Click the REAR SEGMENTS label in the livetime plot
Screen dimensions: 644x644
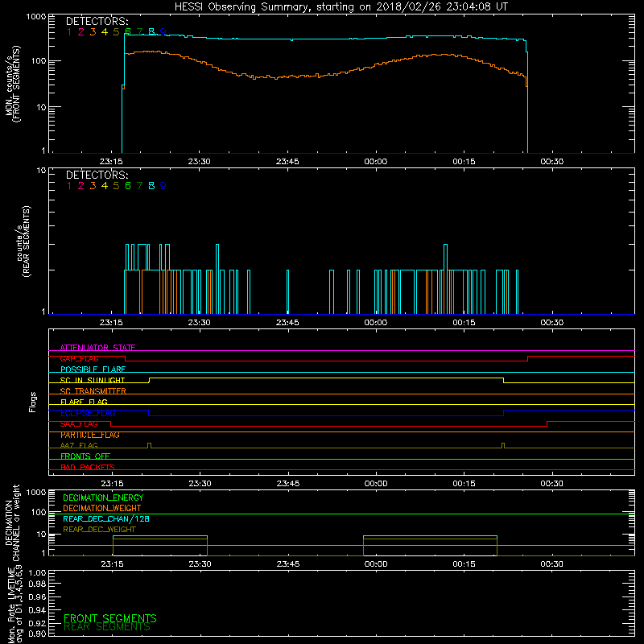tap(107, 627)
